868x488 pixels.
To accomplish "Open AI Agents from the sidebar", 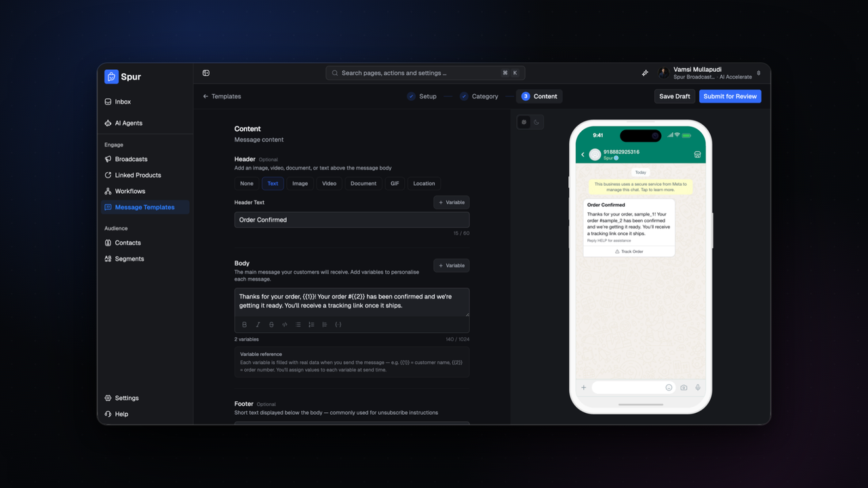I will coord(145,123).
